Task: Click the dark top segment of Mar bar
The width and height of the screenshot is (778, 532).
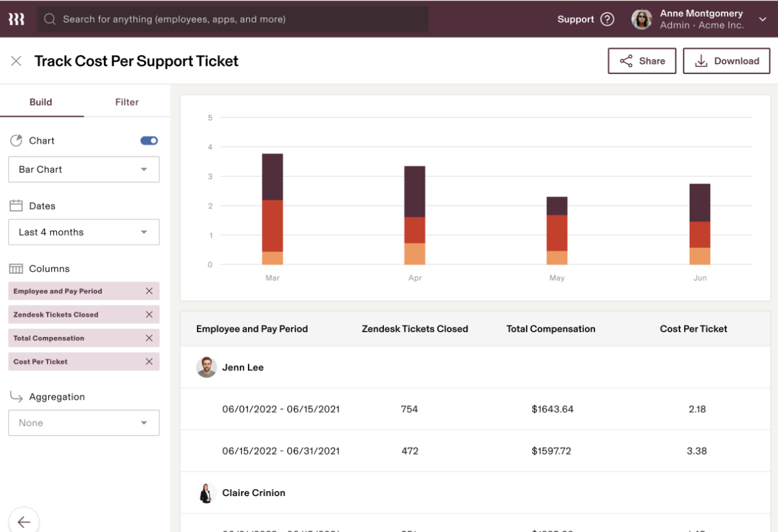Action: tap(272, 177)
